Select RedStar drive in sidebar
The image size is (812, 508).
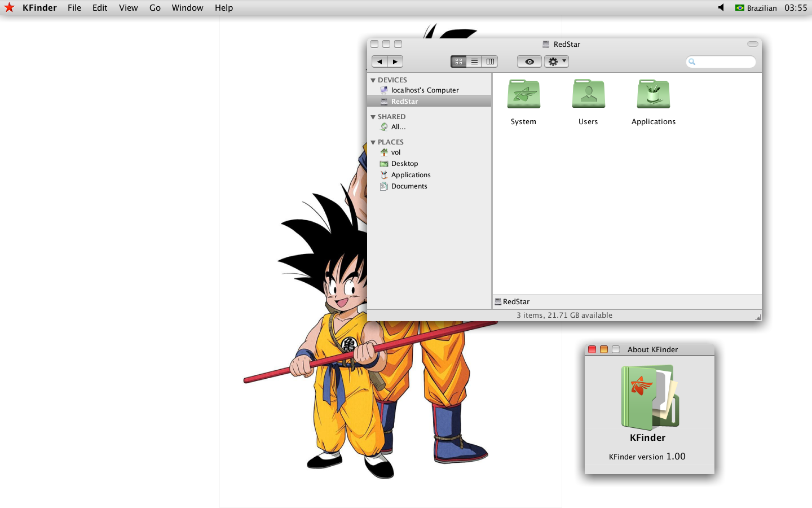[429, 102]
